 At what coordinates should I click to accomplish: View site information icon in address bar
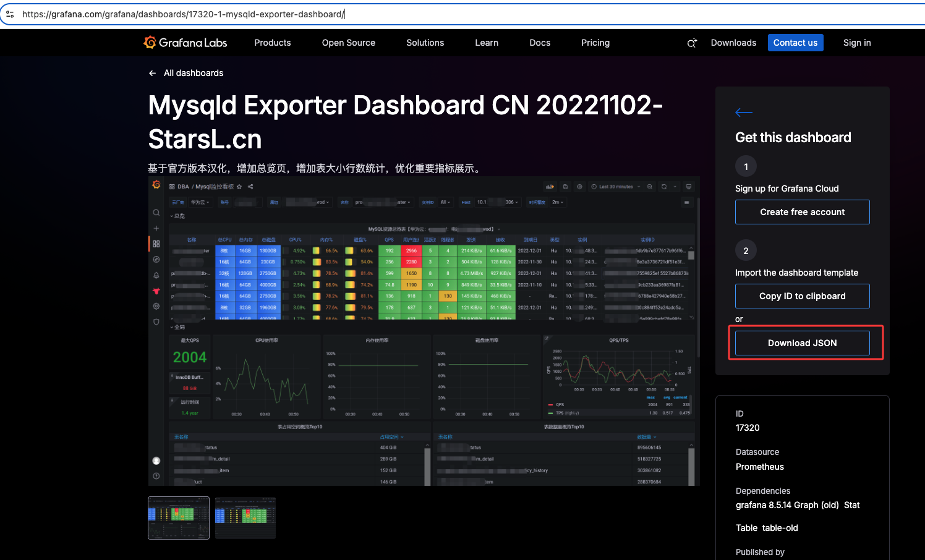tap(10, 14)
